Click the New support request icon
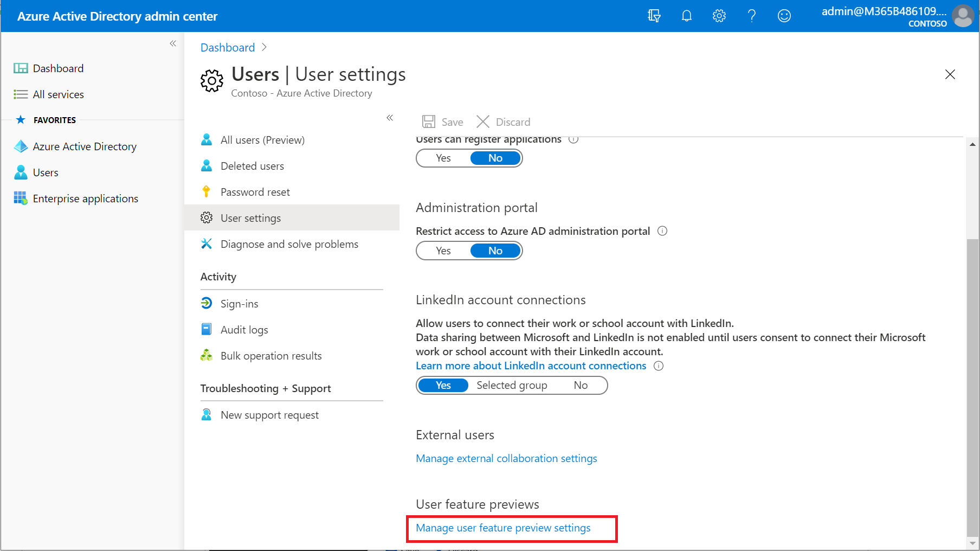 pyautogui.click(x=207, y=415)
